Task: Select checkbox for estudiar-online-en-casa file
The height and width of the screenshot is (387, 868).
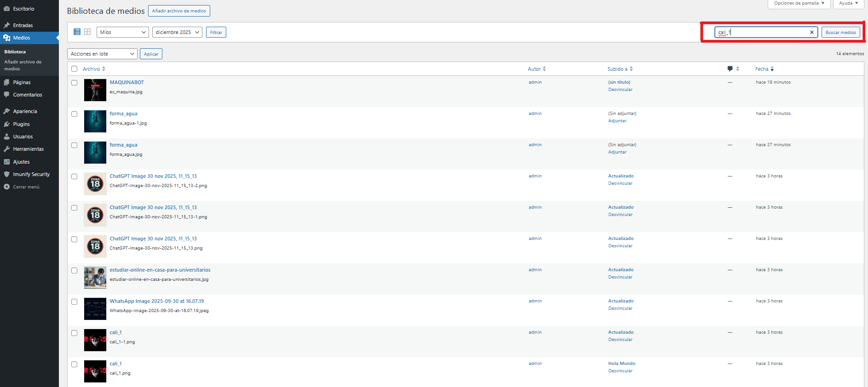Action: [75, 270]
